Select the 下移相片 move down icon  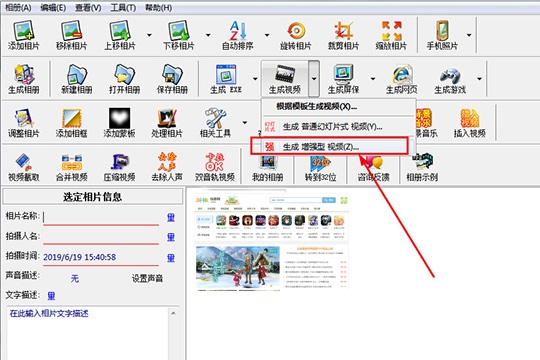[178, 35]
